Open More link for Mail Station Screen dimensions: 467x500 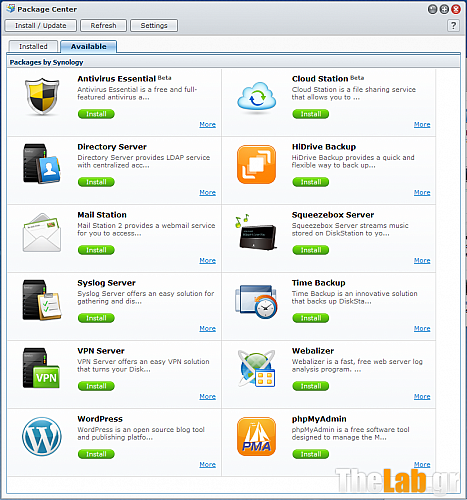click(208, 260)
